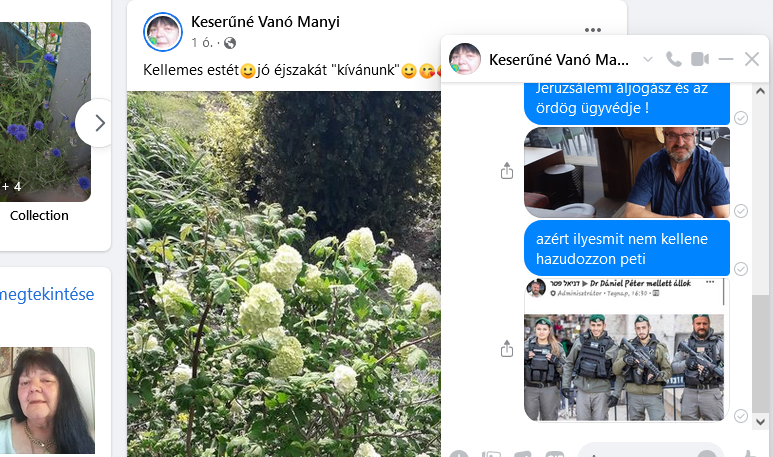Click the public globe icon under post author
This screenshot has width=773, height=457.
(x=230, y=43)
